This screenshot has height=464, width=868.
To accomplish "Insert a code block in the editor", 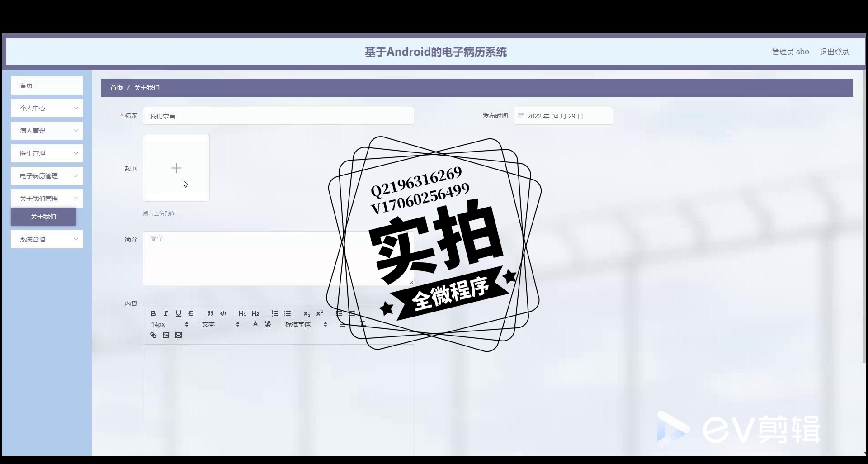I will [x=223, y=313].
